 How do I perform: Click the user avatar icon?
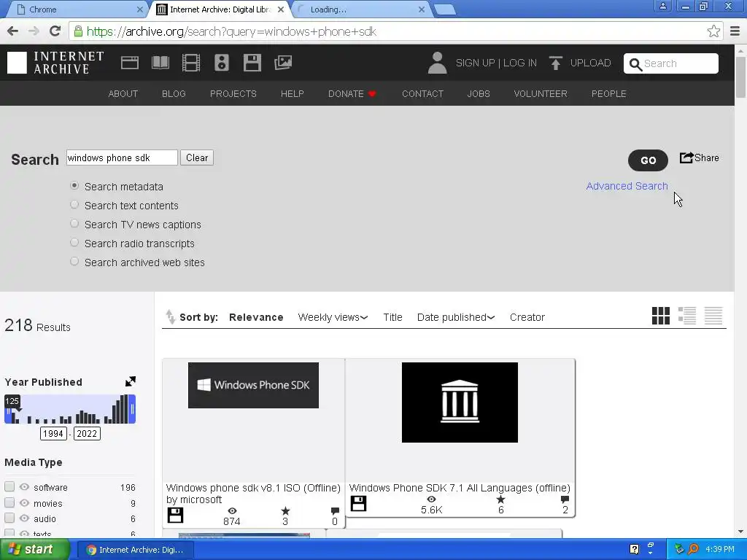click(x=437, y=63)
